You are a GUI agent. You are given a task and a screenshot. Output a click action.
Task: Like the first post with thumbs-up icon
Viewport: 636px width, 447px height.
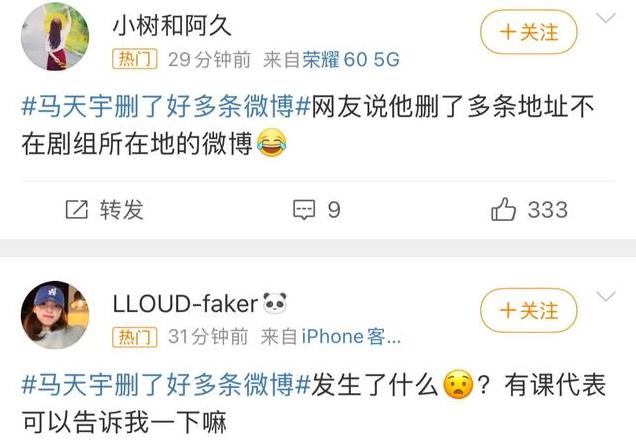[503, 209]
